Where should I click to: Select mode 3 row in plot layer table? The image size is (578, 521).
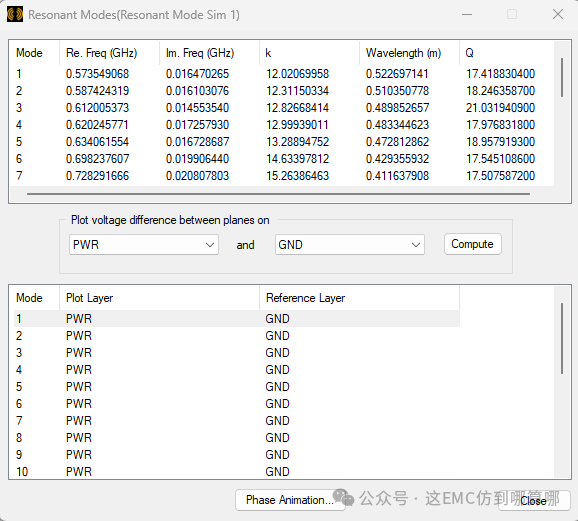pyautogui.click(x=237, y=352)
